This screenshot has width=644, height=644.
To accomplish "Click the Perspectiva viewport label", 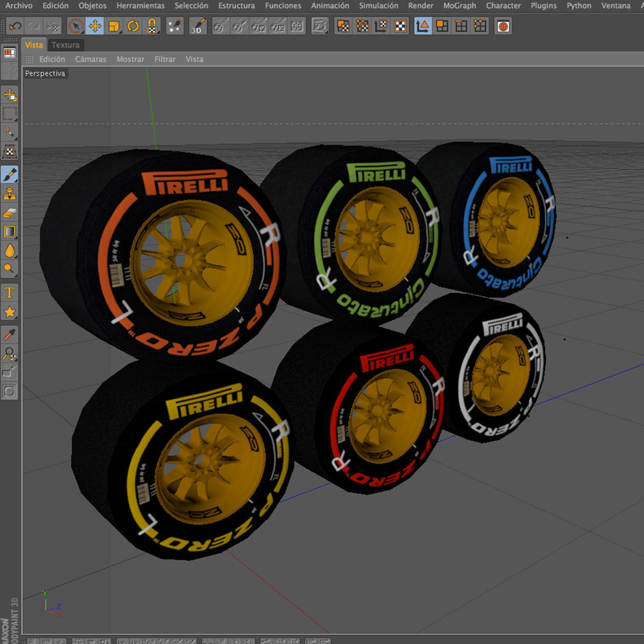I will [x=45, y=74].
